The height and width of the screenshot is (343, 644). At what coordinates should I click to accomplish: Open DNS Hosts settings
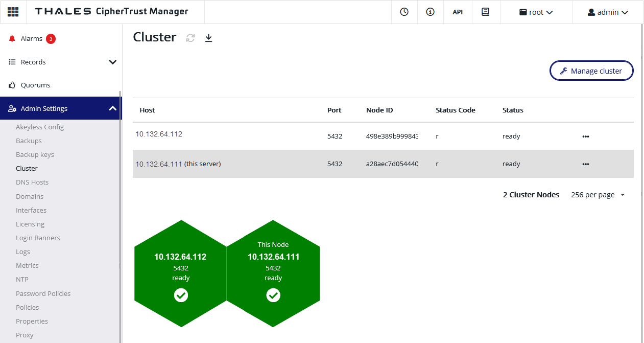(x=32, y=182)
